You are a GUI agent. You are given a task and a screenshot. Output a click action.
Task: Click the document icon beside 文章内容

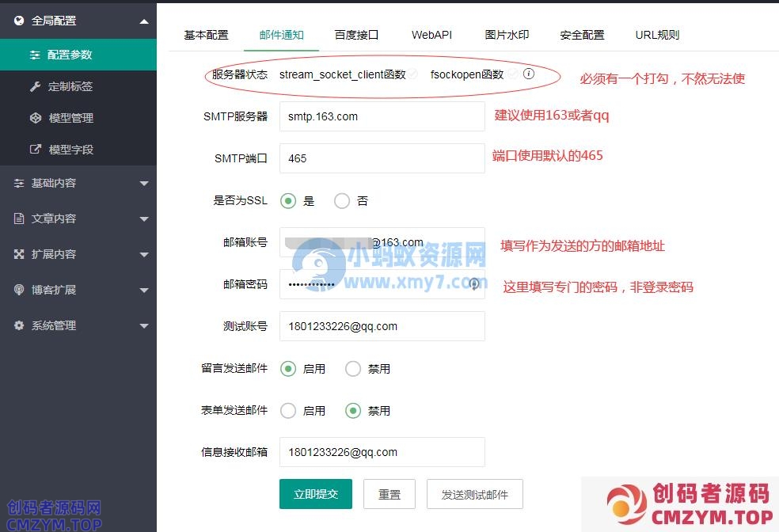click(x=20, y=218)
